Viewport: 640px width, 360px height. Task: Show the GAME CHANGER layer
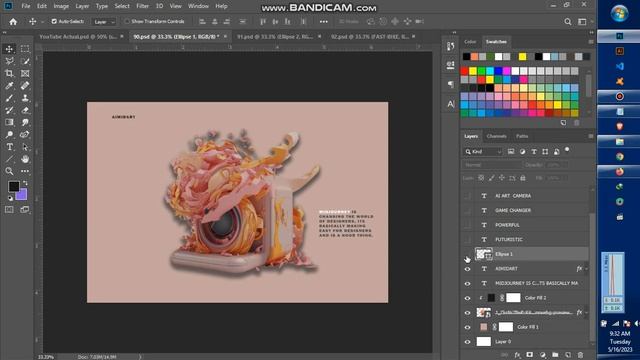(468, 211)
